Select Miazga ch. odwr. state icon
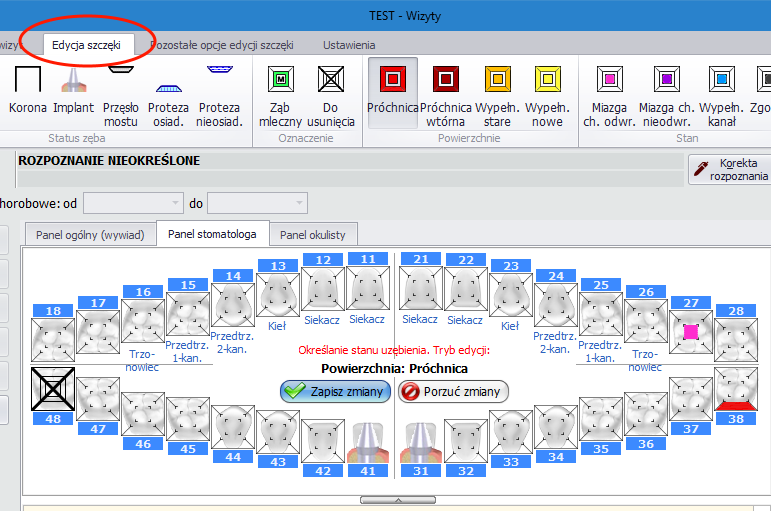 (x=609, y=91)
